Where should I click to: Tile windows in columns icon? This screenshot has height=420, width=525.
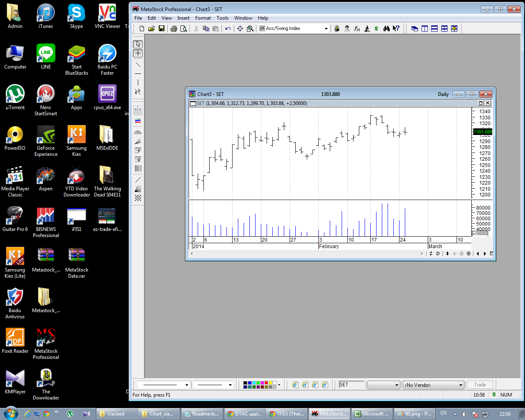pyautogui.click(x=425, y=29)
